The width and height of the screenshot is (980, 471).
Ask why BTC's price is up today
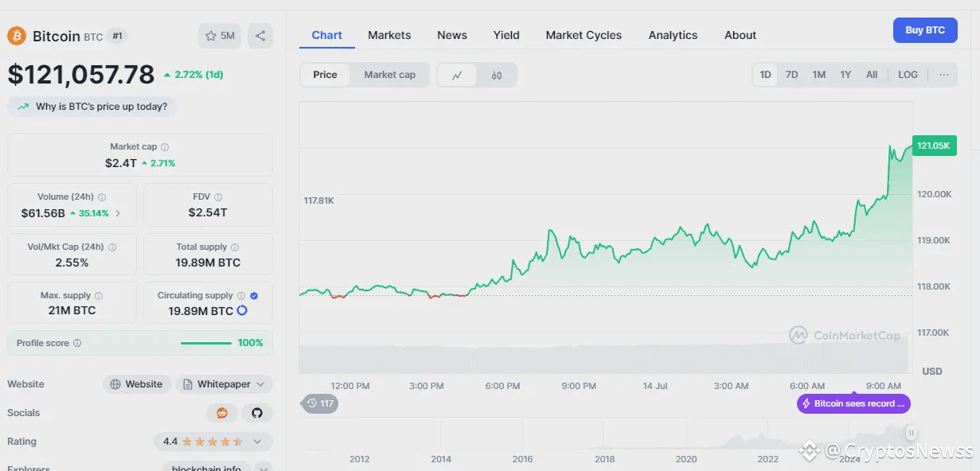pyautogui.click(x=92, y=107)
